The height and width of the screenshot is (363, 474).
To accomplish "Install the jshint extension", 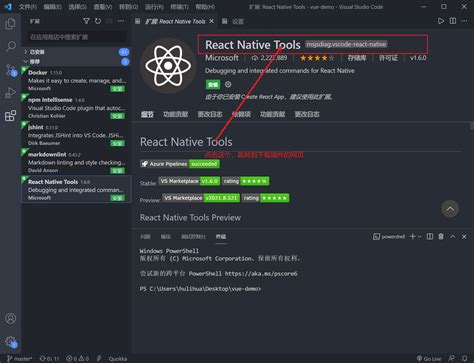I will [x=118, y=143].
